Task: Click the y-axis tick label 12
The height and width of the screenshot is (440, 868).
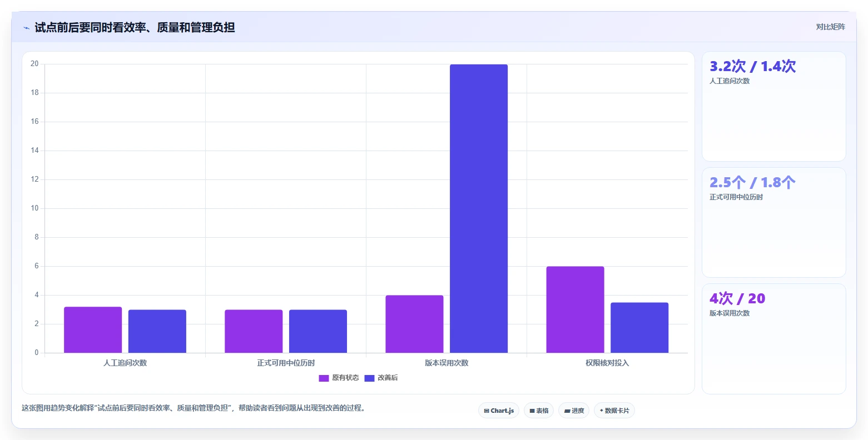Action: (x=35, y=179)
